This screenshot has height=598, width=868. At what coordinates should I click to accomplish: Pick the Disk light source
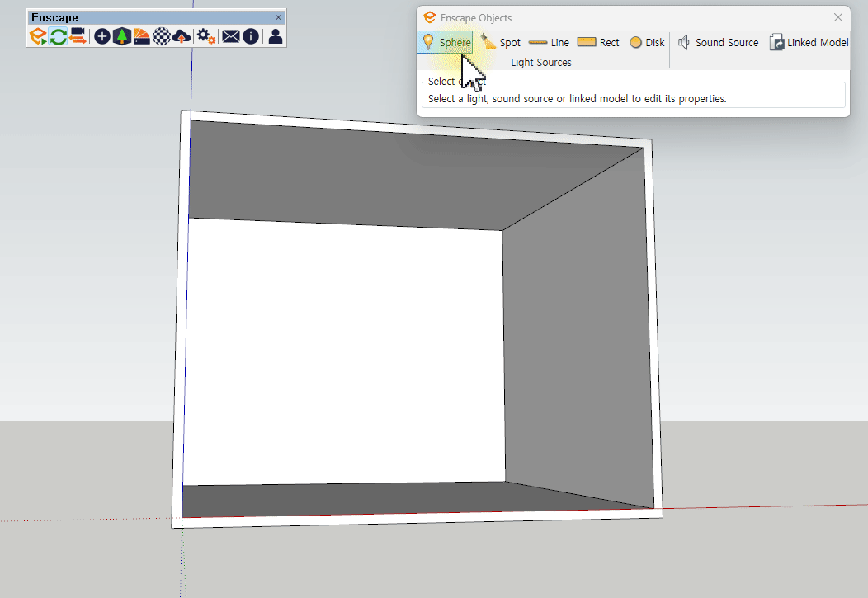647,43
